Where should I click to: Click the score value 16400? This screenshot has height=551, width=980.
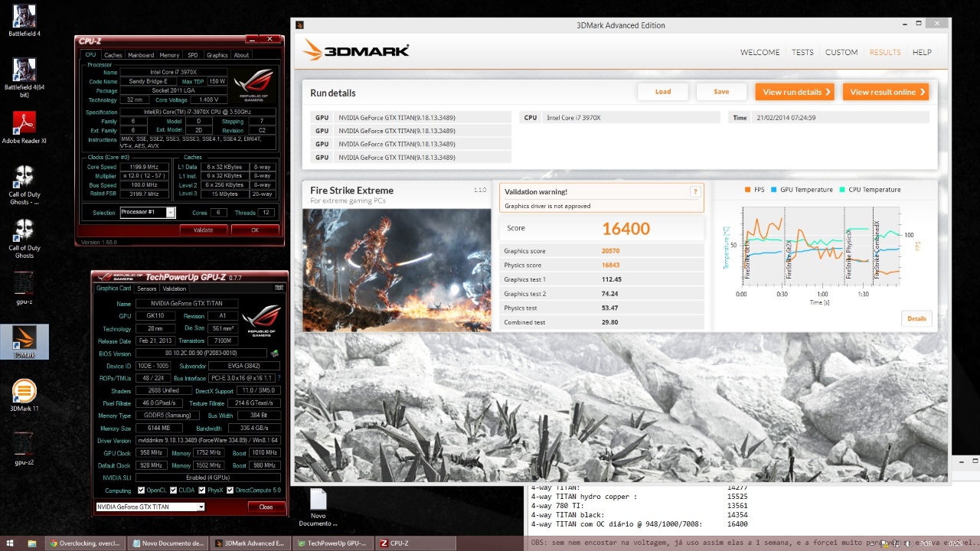pyautogui.click(x=626, y=228)
